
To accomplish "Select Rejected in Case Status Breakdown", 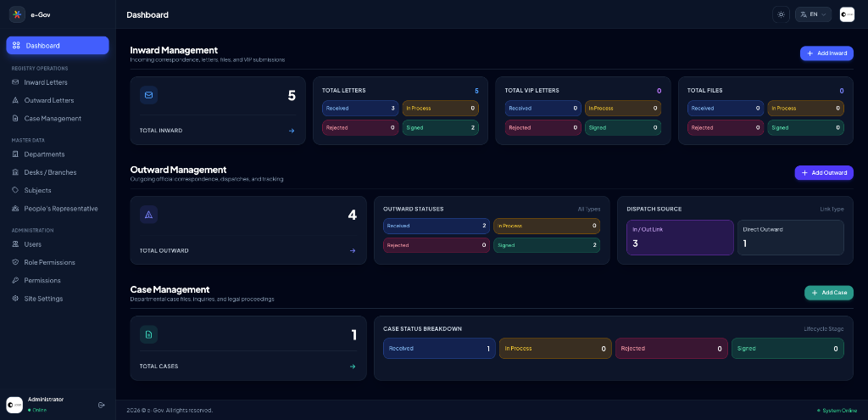I will [671, 349].
